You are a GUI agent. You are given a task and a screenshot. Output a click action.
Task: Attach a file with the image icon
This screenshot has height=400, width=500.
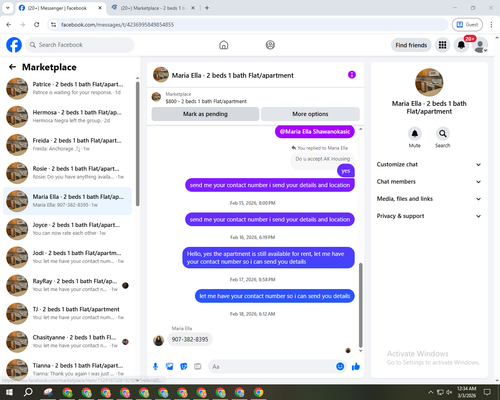click(170, 367)
